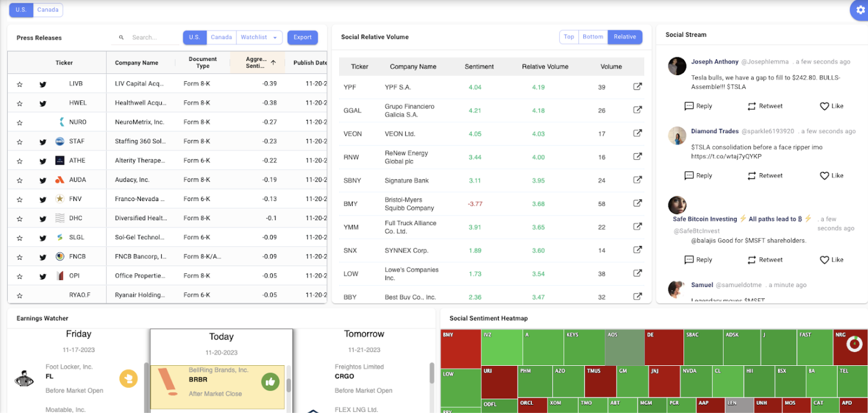
Task: Open the external link for YPF
Action: click(x=637, y=87)
